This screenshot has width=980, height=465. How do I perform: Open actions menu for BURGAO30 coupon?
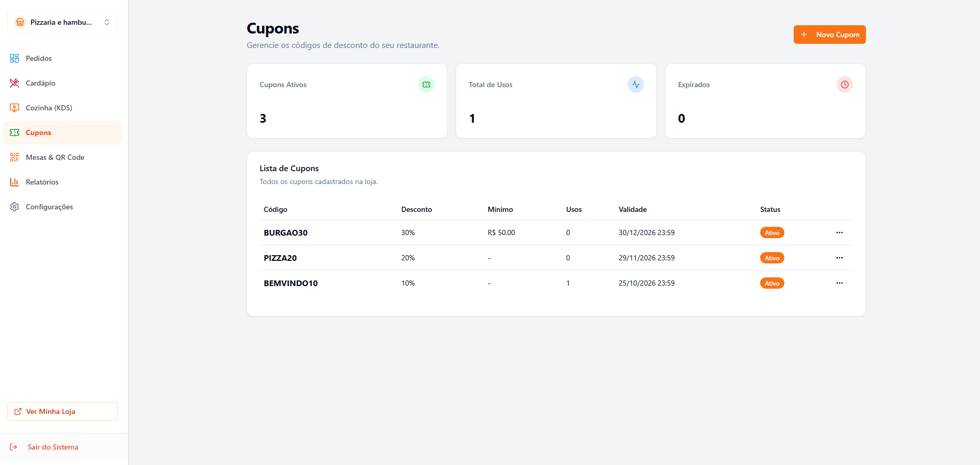click(x=839, y=232)
